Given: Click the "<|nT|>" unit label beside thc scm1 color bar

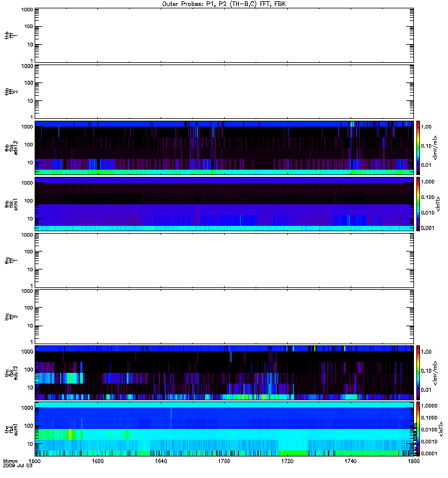Looking at the screenshot, I should tap(440, 430).
